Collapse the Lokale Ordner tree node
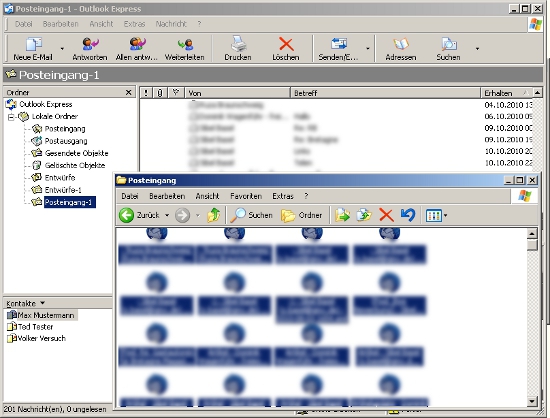 tap(11, 117)
